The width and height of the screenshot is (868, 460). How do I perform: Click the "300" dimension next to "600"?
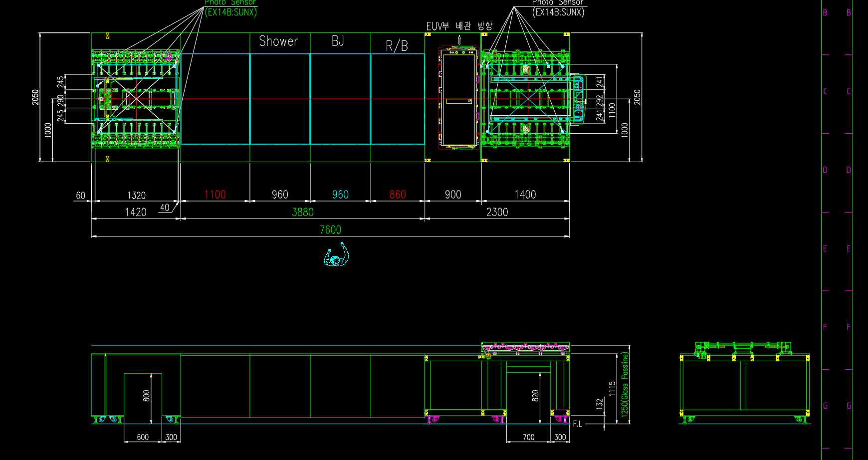pyautogui.click(x=171, y=438)
